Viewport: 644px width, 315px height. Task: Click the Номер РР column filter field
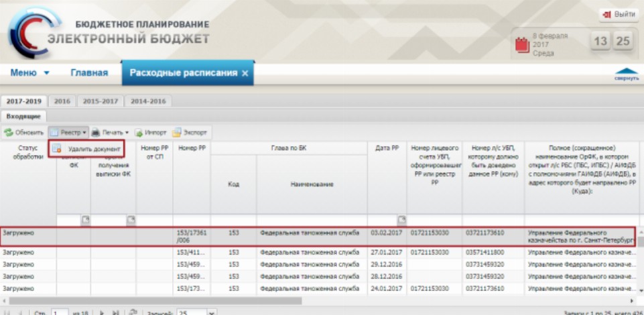point(191,220)
